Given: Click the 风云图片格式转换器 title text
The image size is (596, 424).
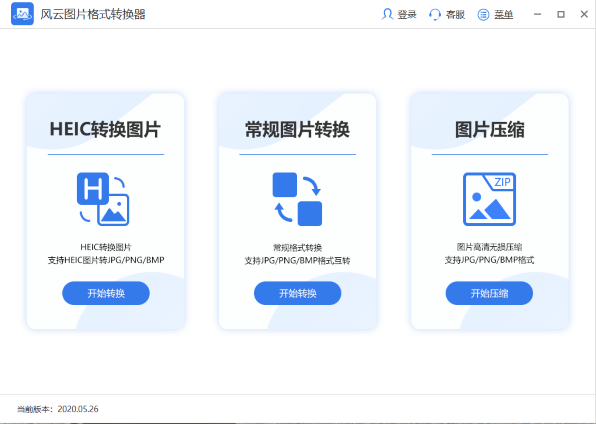Looking at the screenshot, I should [93, 14].
